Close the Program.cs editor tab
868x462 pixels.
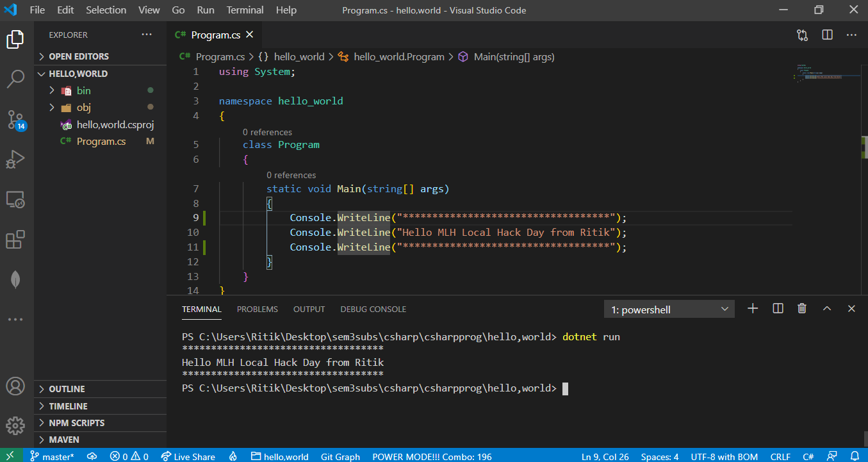tap(250, 35)
